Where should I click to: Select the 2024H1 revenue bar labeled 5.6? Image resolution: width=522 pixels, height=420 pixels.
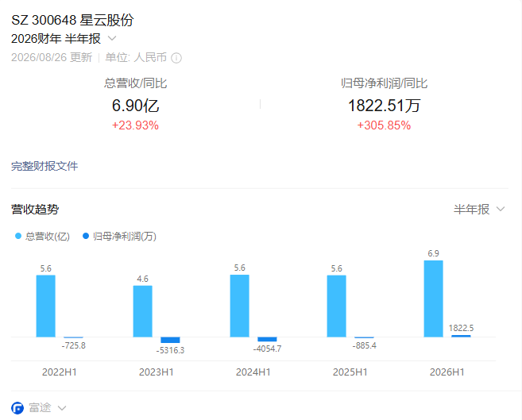pyautogui.click(x=239, y=306)
